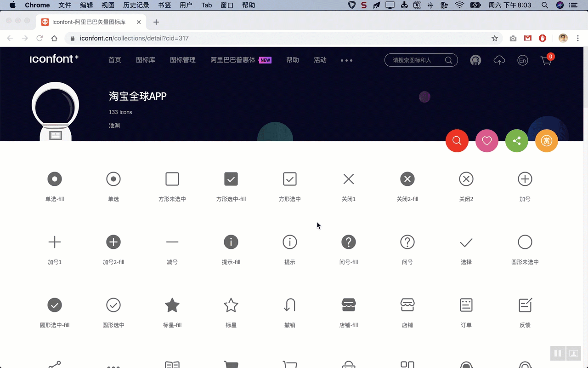Expand the three-dots more nav menu
588x368 pixels.
tap(346, 60)
